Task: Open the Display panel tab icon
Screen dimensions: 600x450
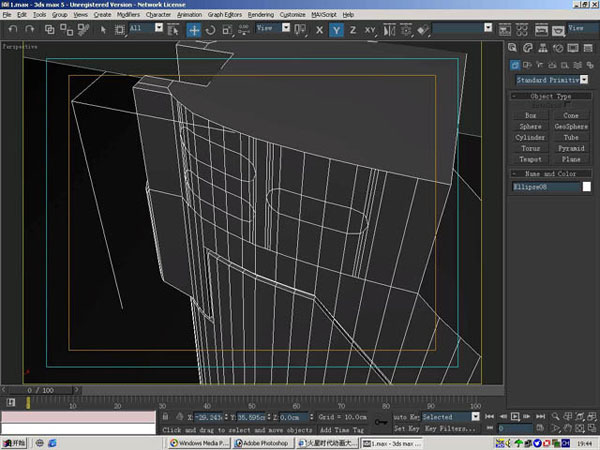Action: pyautogui.click(x=574, y=47)
